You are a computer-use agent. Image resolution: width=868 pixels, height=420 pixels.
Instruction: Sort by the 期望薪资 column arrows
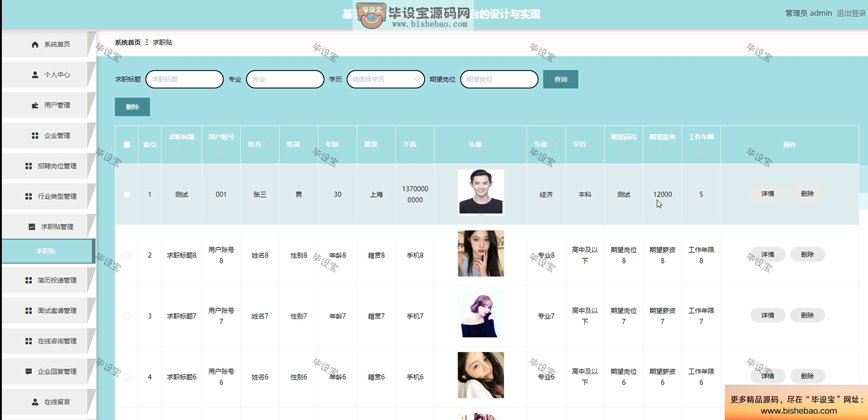(662, 150)
